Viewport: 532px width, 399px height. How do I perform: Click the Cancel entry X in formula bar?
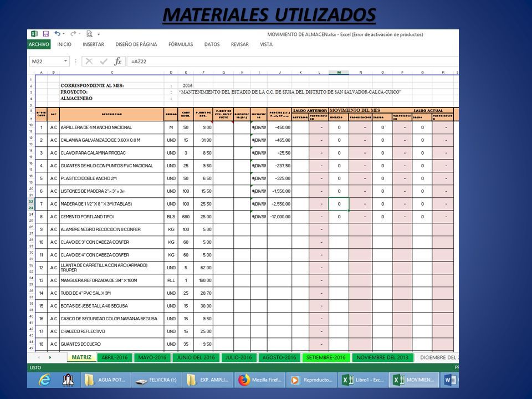pyautogui.click(x=89, y=61)
